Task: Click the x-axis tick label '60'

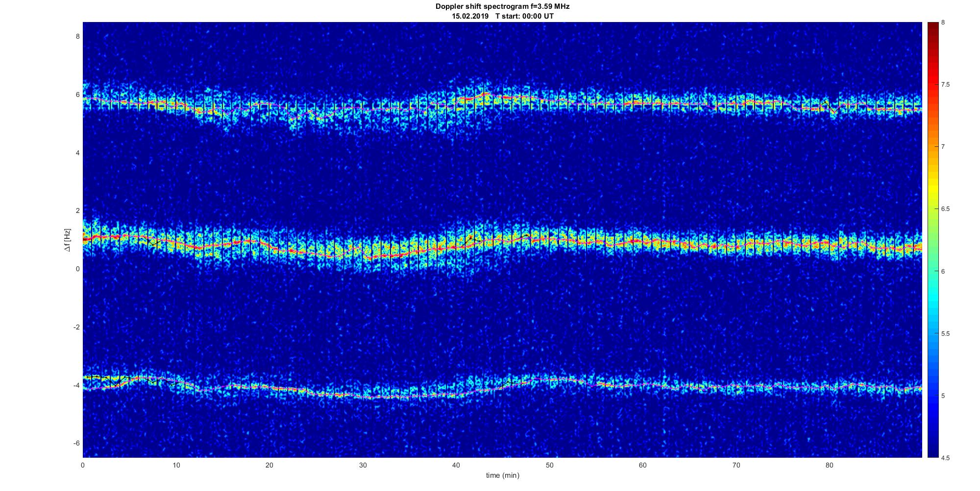Action: click(x=642, y=465)
